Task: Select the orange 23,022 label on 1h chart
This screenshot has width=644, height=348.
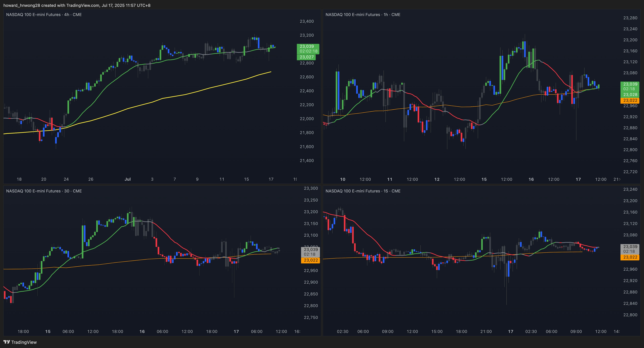Action: [x=630, y=100]
